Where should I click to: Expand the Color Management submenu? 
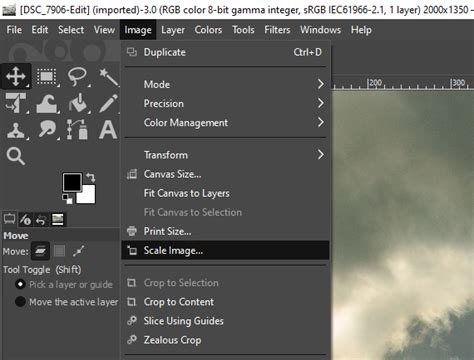[225, 122]
